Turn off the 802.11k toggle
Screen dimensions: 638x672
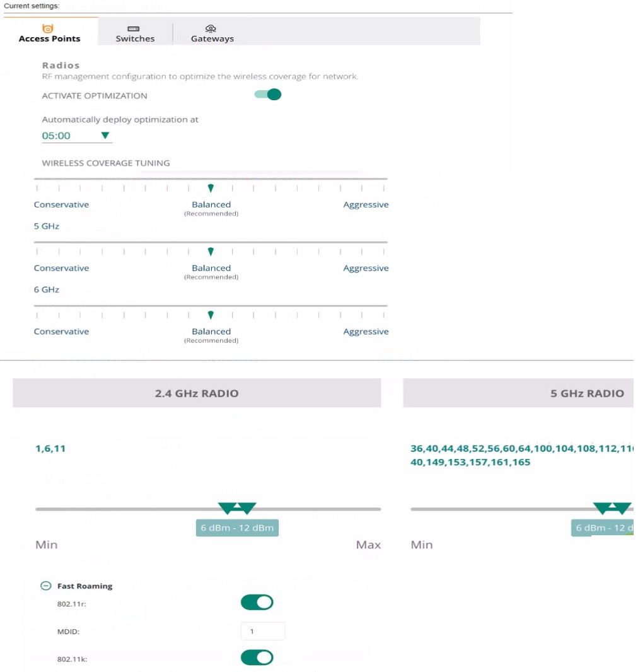[257, 658]
